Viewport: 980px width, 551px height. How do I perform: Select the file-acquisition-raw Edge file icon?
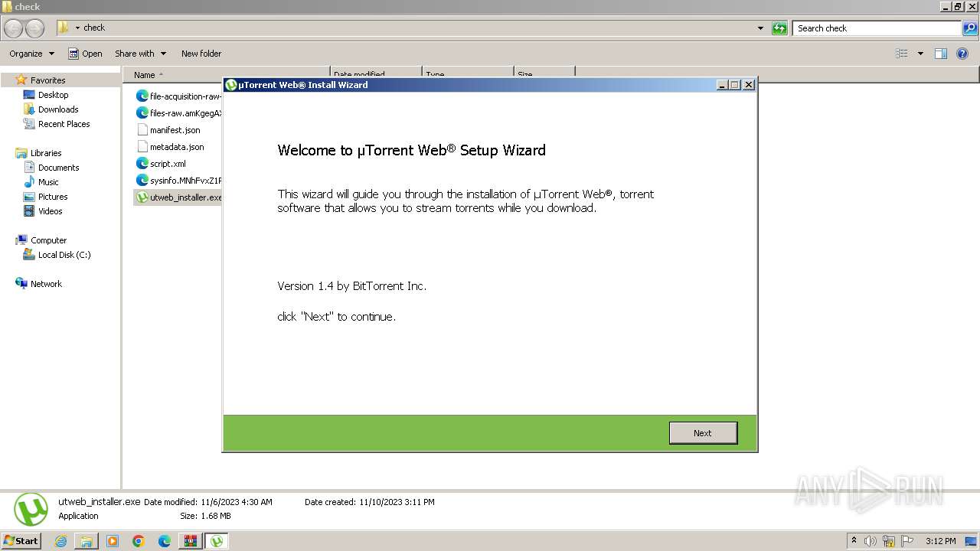142,96
